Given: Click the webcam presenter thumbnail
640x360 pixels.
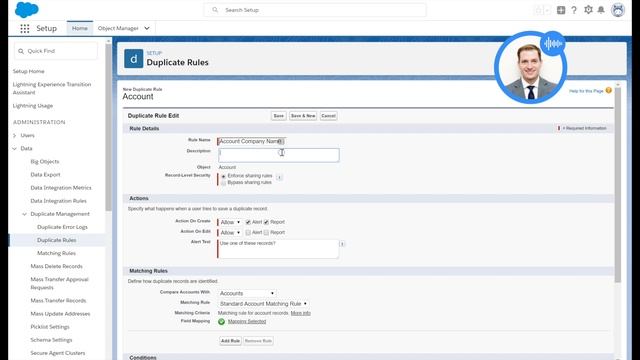Looking at the screenshot, I should tap(530, 67).
